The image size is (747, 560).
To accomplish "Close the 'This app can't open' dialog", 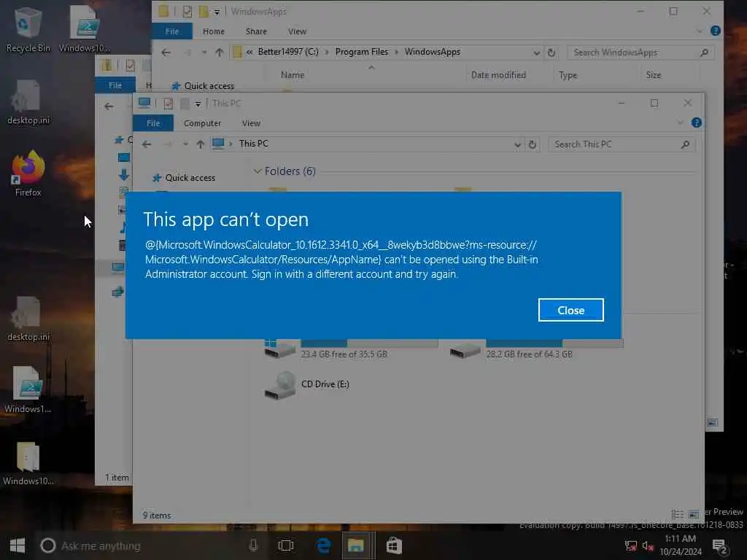I will click(570, 310).
